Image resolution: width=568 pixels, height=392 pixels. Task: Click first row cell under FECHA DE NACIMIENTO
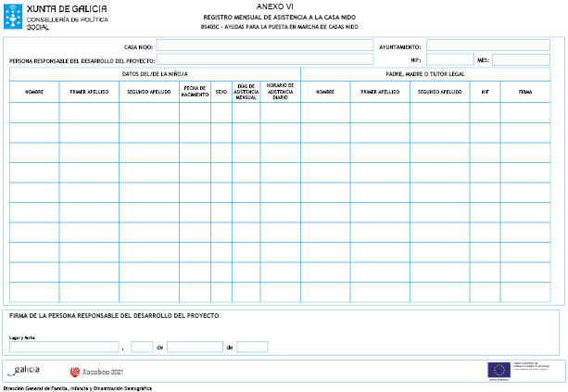(195, 111)
